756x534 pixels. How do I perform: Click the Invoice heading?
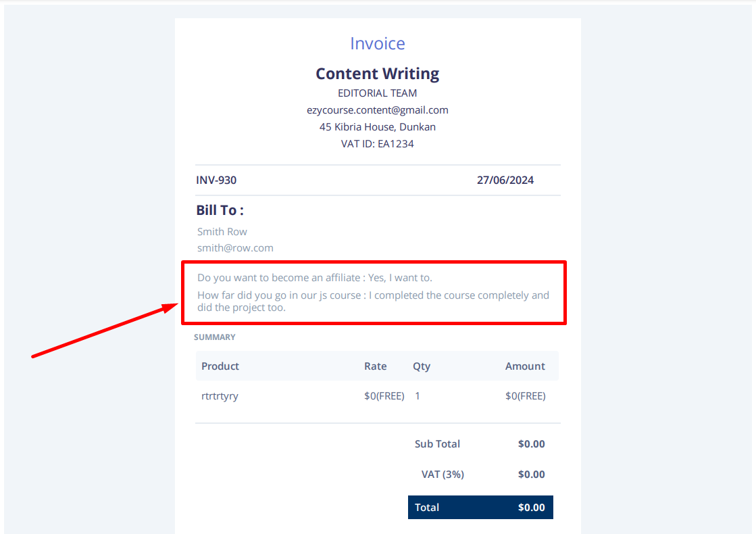tap(378, 43)
